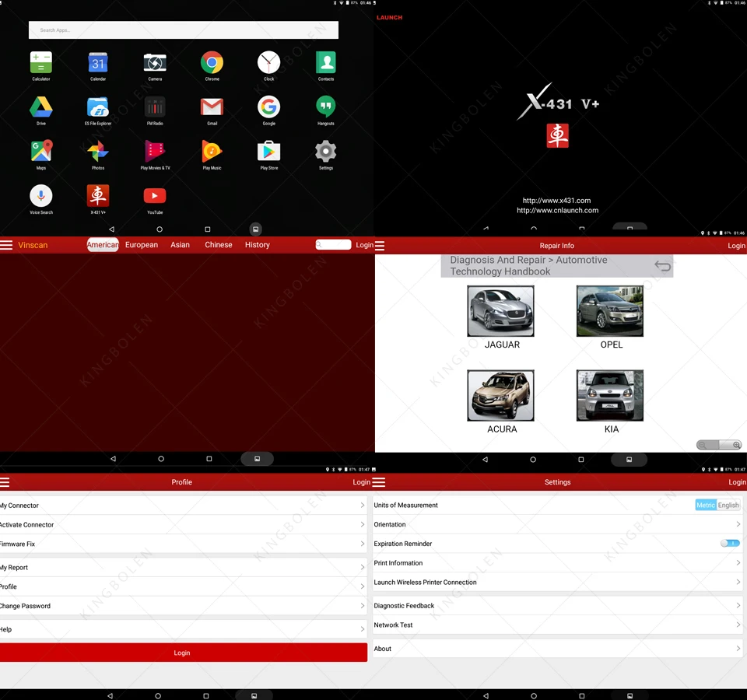Open the About row in Settings
Image resolution: width=747 pixels, height=700 pixels.
[x=558, y=649]
